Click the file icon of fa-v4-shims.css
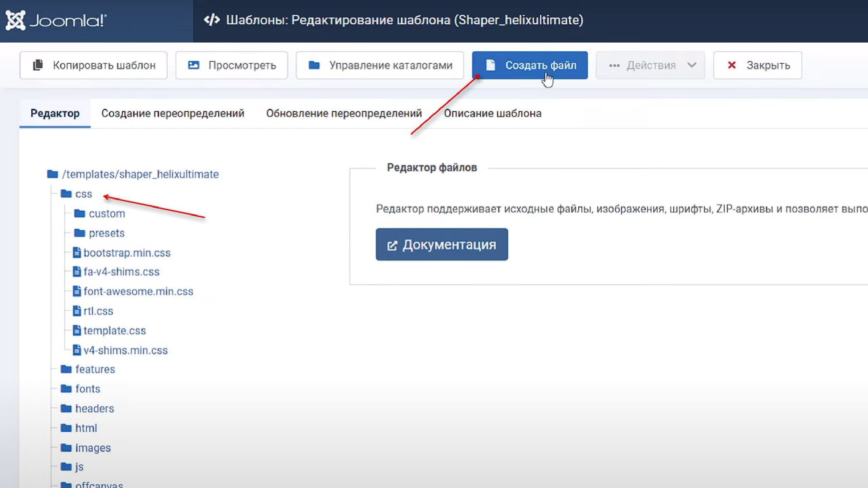 click(77, 271)
